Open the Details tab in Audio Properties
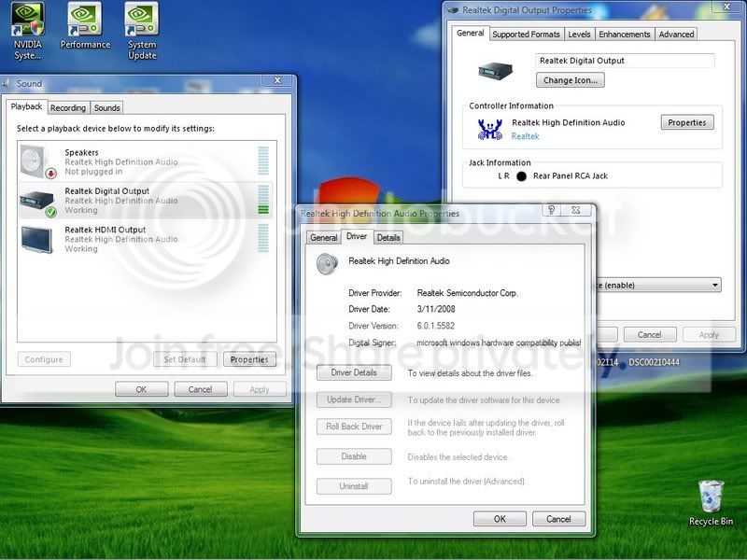Image resolution: width=747 pixels, height=560 pixels. [388, 237]
